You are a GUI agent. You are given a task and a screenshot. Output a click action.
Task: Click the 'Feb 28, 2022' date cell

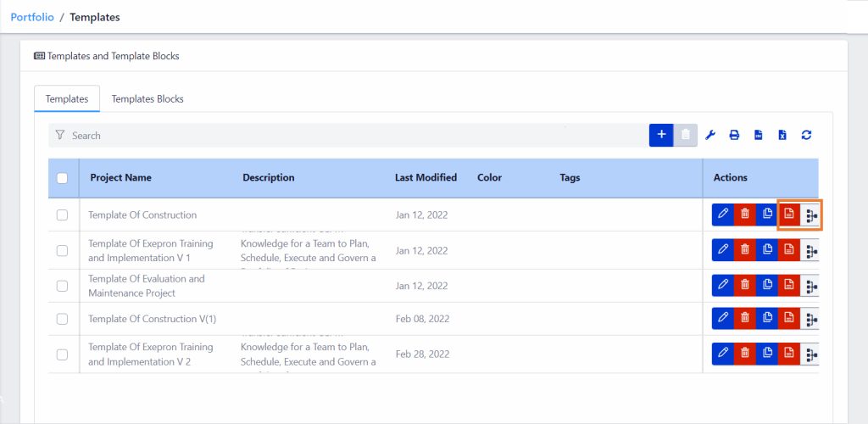(x=422, y=354)
